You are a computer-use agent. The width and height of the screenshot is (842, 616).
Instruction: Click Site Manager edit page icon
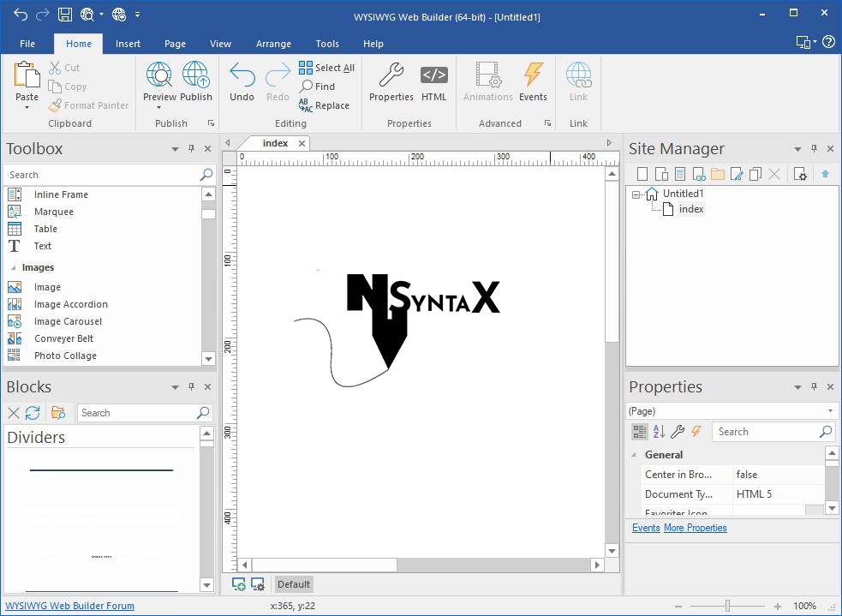(737, 174)
